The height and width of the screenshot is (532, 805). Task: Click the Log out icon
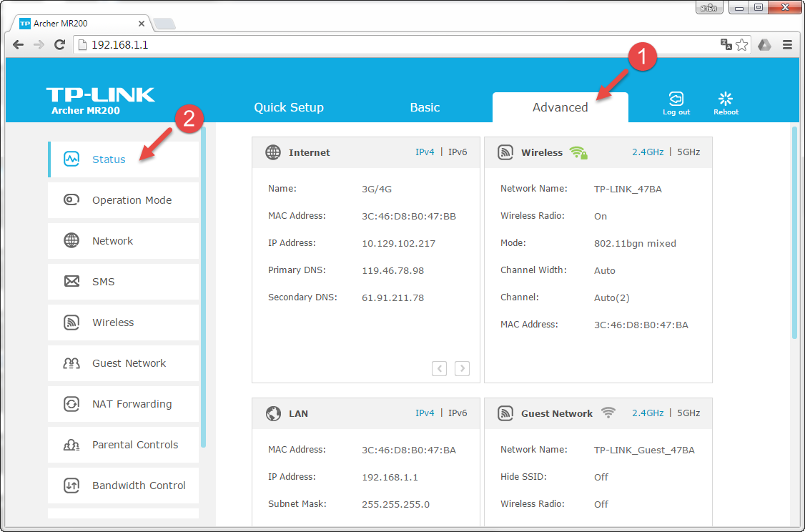tap(676, 99)
